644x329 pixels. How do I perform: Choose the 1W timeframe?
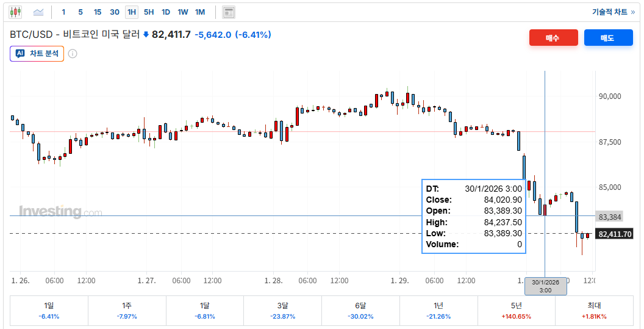tap(183, 12)
